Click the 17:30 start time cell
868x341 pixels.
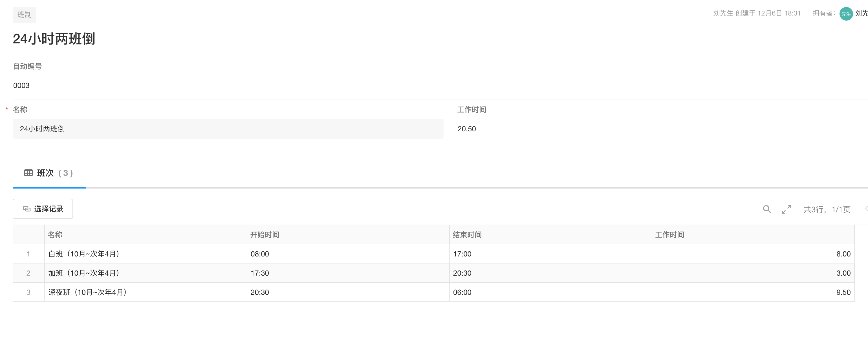point(260,273)
